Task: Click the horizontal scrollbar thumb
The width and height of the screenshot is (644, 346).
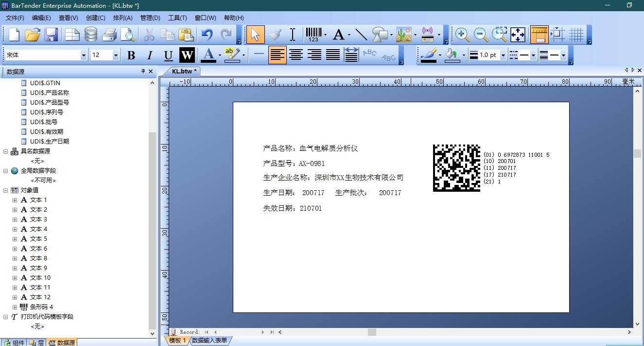Action: [372, 332]
